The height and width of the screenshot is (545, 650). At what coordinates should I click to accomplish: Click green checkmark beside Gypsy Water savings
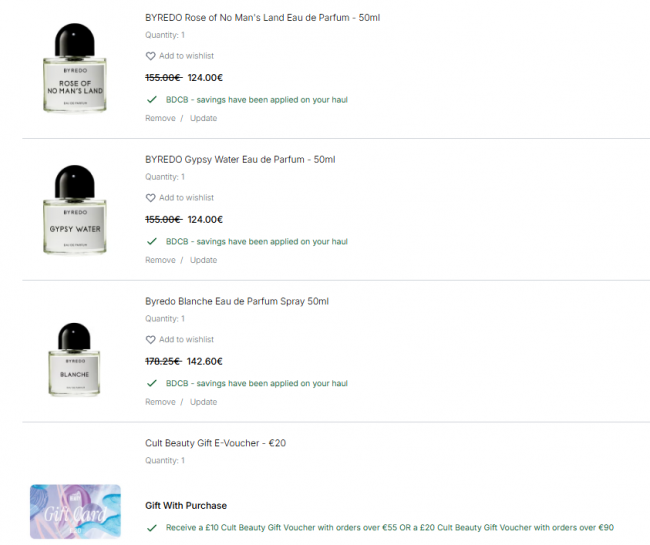point(152,241)
